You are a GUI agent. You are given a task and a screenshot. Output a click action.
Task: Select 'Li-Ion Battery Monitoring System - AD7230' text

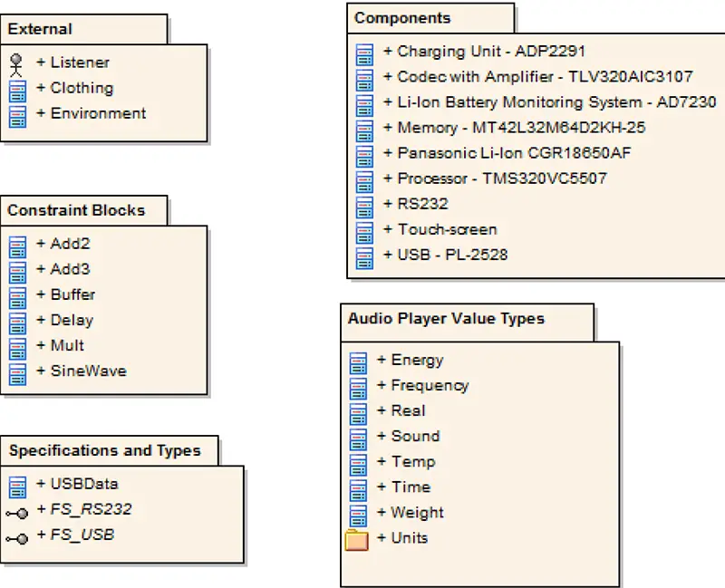[557, 102]
